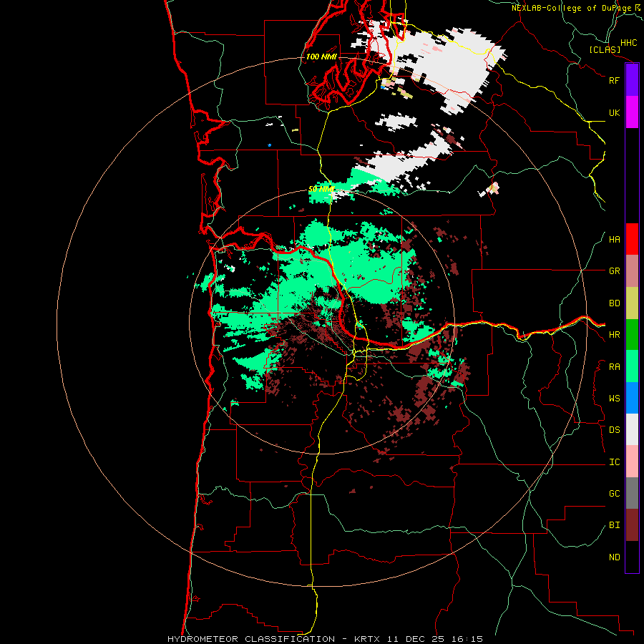
Task: Click the HR dark green legend swatch
Action: (x=632, y=335)
